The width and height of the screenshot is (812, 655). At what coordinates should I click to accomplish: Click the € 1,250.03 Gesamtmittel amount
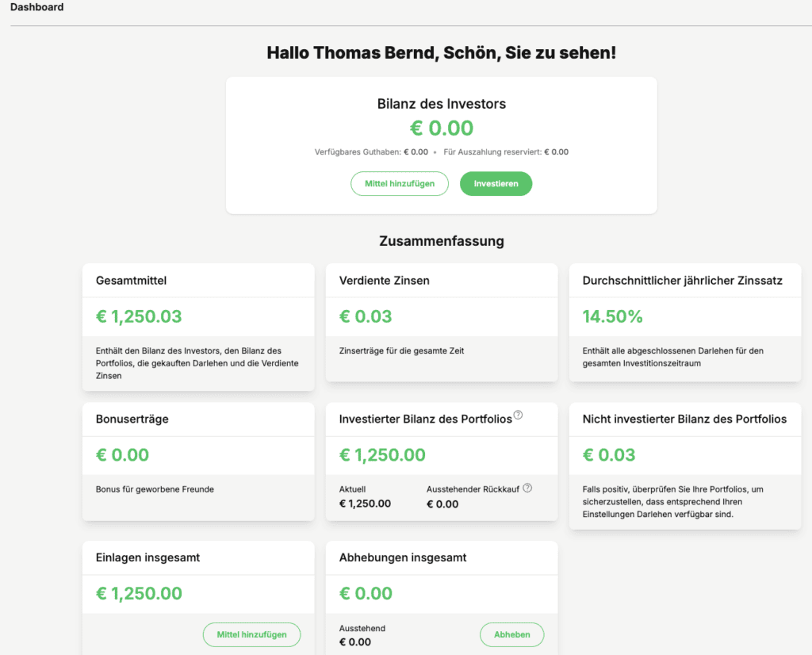[139, 316]
